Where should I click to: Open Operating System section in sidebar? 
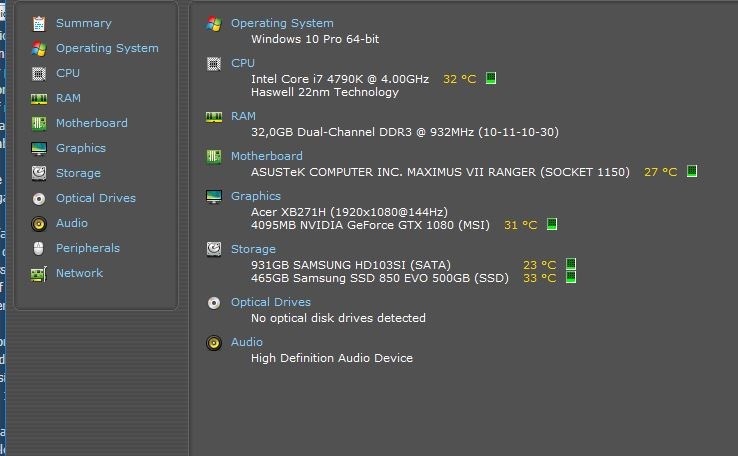coord(107,48)
